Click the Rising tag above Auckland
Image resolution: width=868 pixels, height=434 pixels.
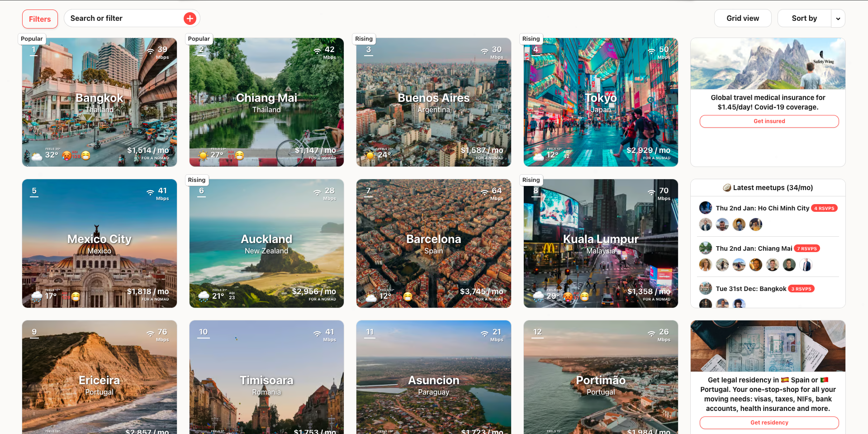click(197, 180)
